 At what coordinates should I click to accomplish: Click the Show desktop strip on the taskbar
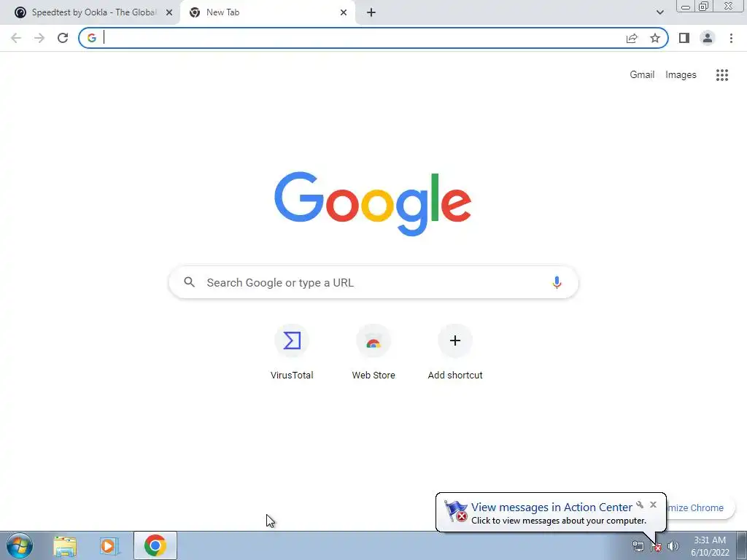click(x=742, y=545)
